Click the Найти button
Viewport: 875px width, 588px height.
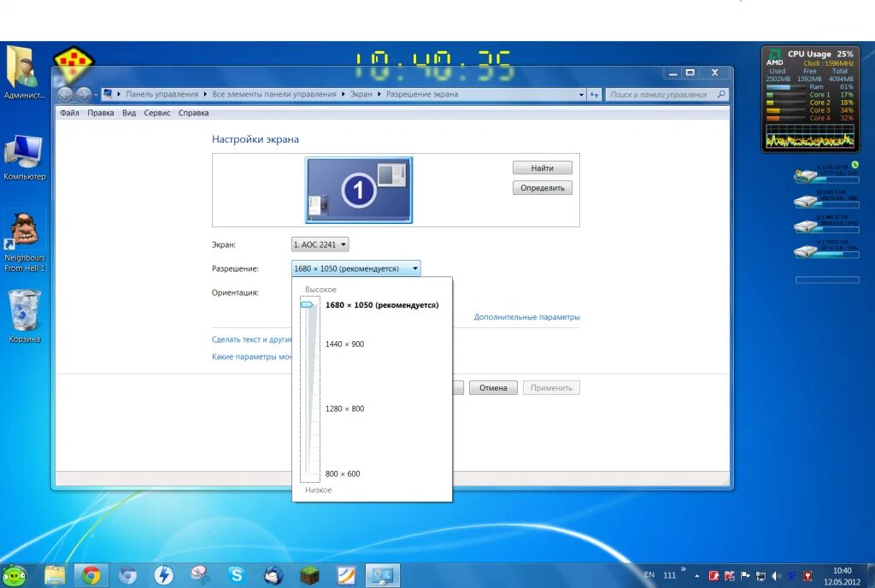pos(543,168)
